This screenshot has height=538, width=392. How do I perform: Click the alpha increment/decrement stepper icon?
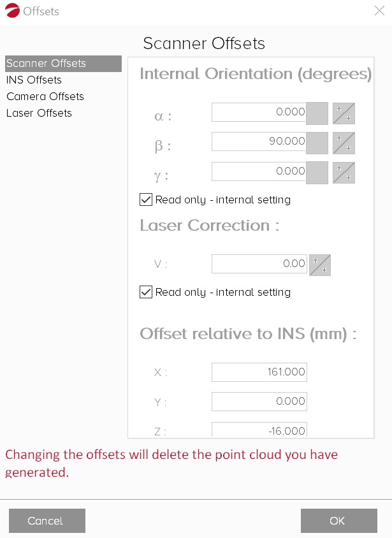[344, 113]
